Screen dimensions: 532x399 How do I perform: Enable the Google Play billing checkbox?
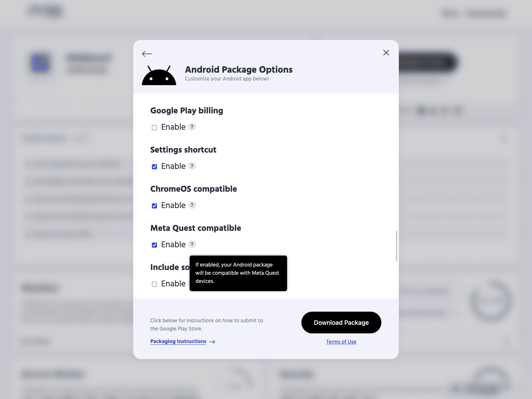pos(154,127)
